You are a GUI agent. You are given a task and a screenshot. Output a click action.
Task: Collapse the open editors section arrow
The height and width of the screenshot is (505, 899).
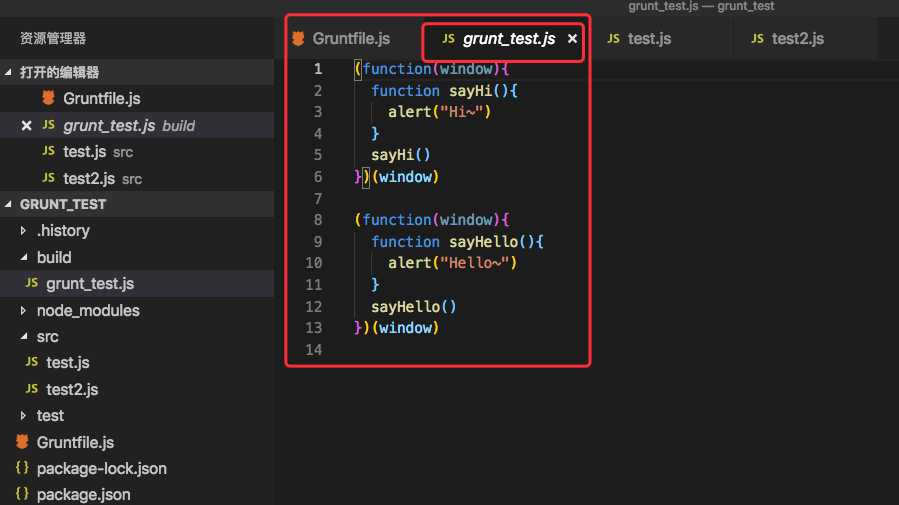(x=9, y=72)
